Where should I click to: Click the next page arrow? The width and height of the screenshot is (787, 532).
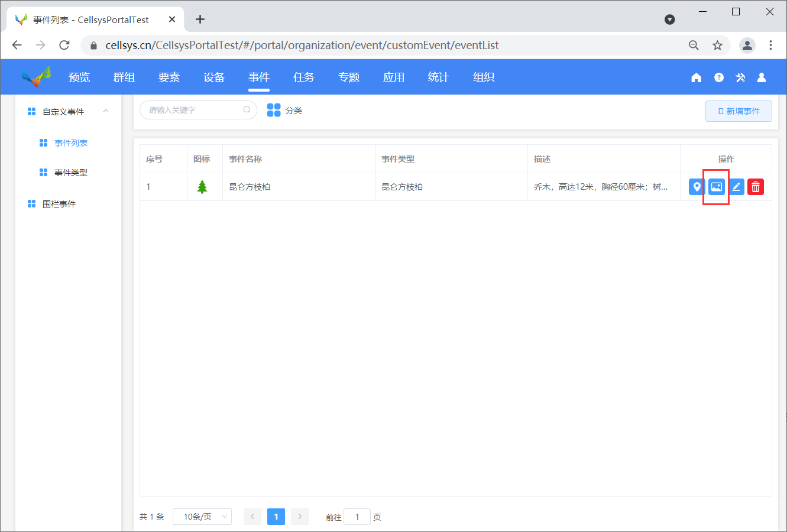pyautogui.click(x=300, y=517)
